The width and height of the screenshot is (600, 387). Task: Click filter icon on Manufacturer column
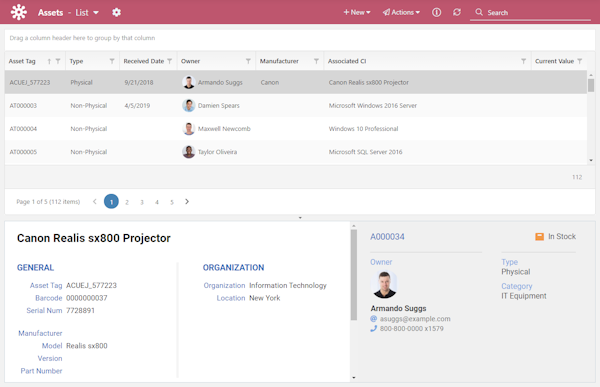click(316, 61)
